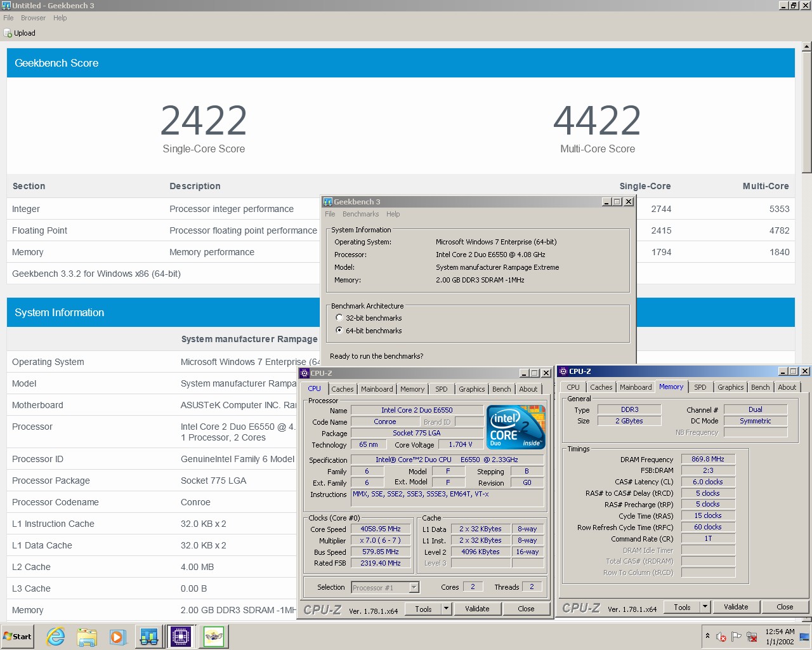812x650 pixels.
Task: Open the Action Center flag icon
Action: (737, 637)
